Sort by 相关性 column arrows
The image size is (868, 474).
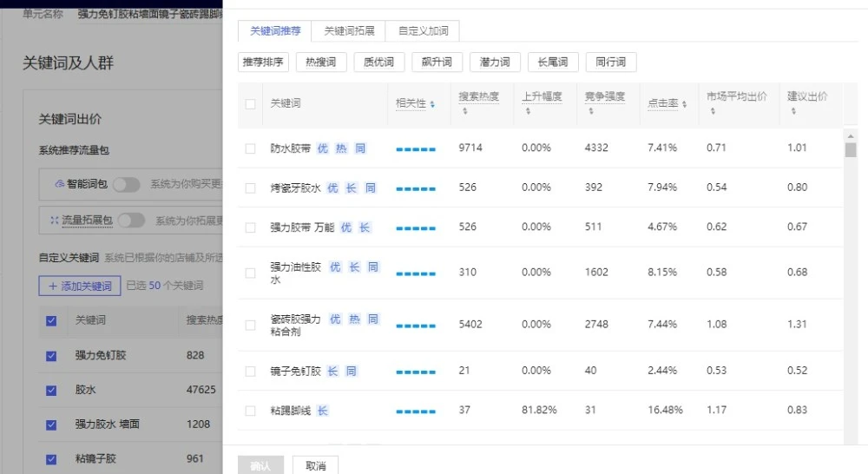point(432,104)
